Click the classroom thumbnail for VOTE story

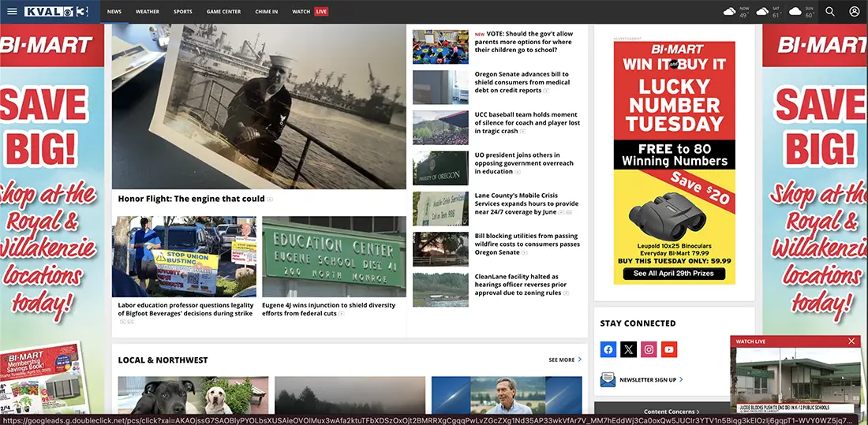click(x=440, y=47)
